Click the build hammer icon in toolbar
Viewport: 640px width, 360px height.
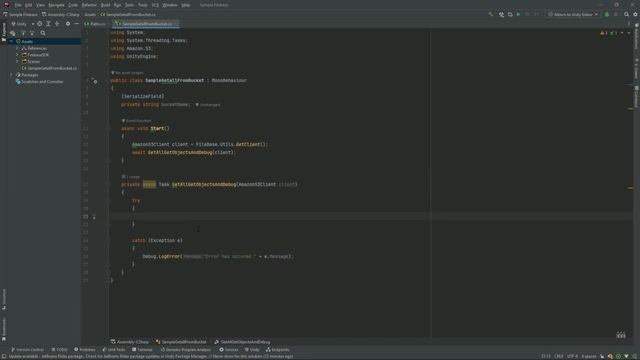(x=491, y=14)
